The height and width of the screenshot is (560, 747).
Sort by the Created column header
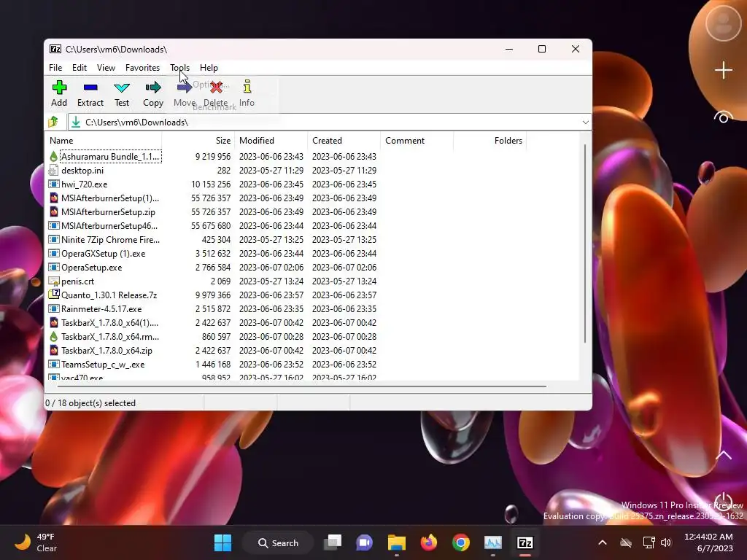coord(344,141)
